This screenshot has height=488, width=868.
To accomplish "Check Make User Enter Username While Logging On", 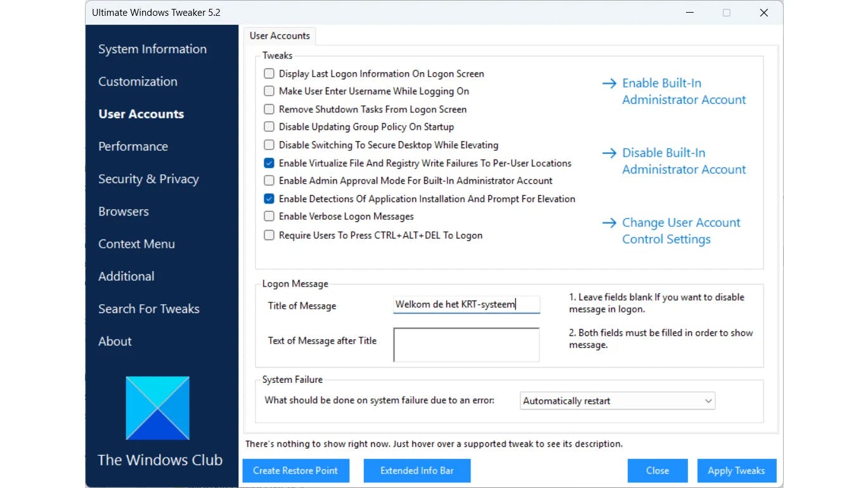I will 269,91.
